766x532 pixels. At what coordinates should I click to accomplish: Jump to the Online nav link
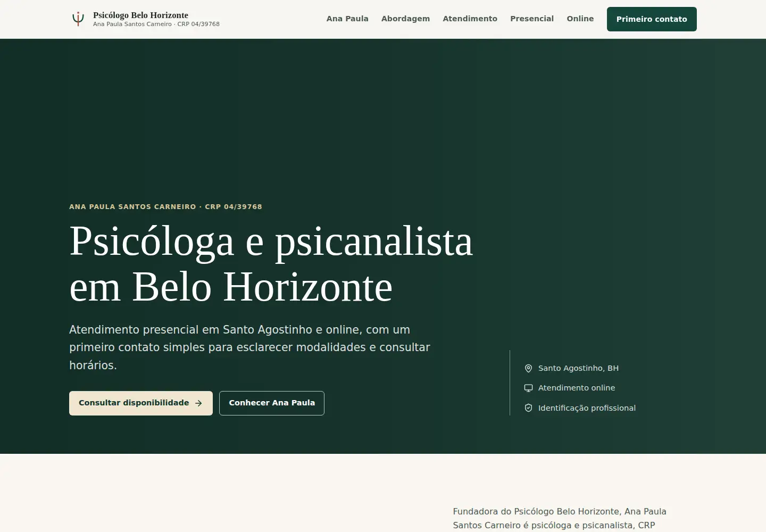pyautogui.click(x=580, y=19)
